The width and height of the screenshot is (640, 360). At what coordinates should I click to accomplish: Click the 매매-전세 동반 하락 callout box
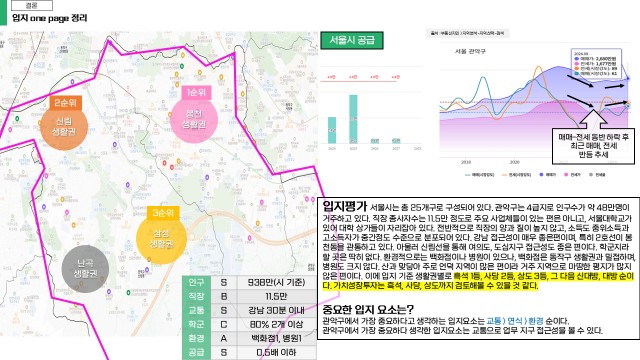point(593,146)
